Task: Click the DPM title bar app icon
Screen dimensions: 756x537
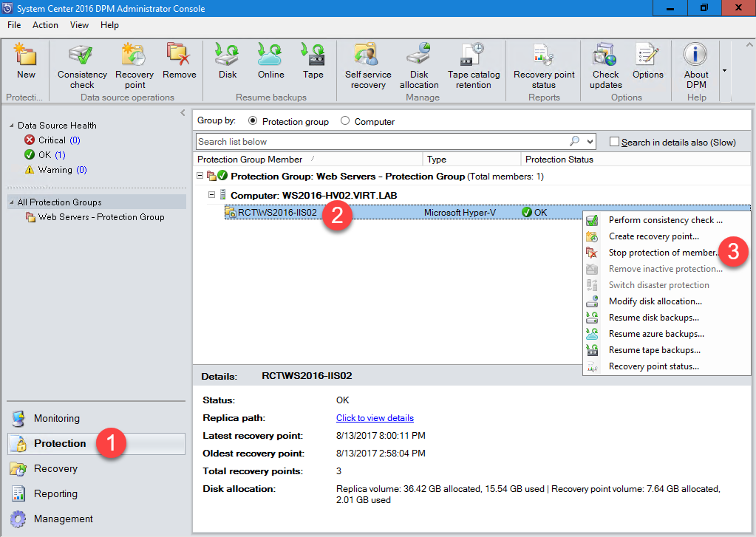Action: (7, 8)
